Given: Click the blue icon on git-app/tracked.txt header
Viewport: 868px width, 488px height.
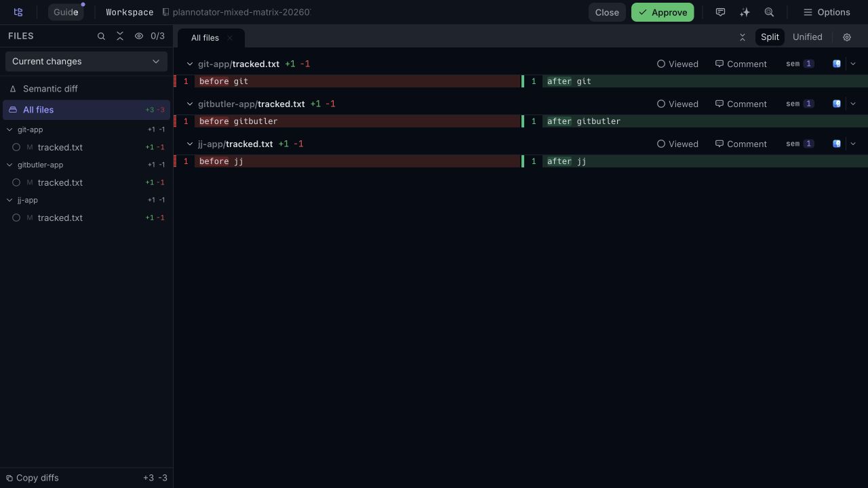Looking at the screenshot, I should click(837, 64).
